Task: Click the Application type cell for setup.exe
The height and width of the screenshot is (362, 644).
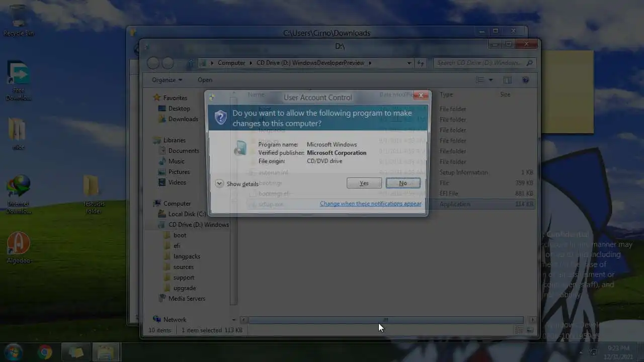Action: [455, 204]
